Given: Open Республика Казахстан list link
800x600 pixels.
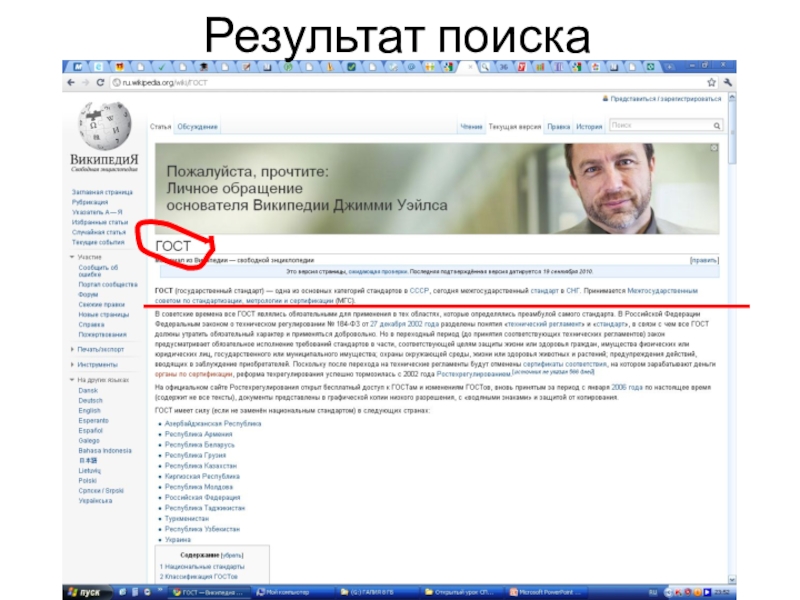Looking at the screenshot, I should point(201,466).
